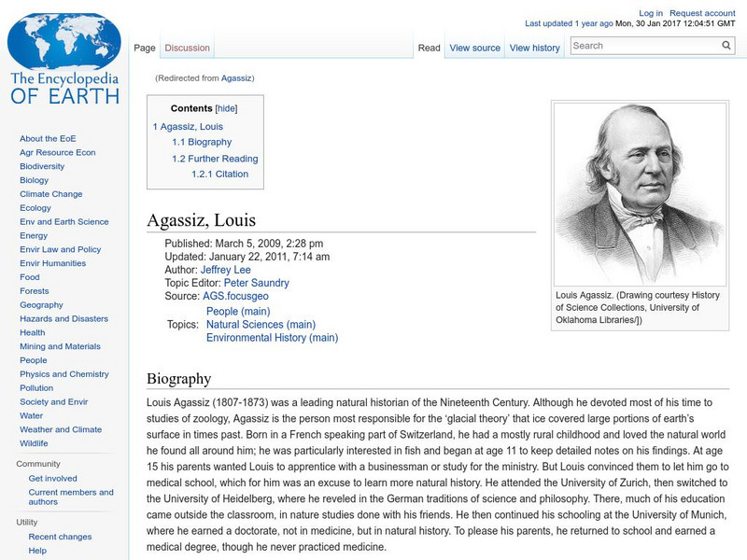Open Natural Sciences (main) topic

[261, 324]
